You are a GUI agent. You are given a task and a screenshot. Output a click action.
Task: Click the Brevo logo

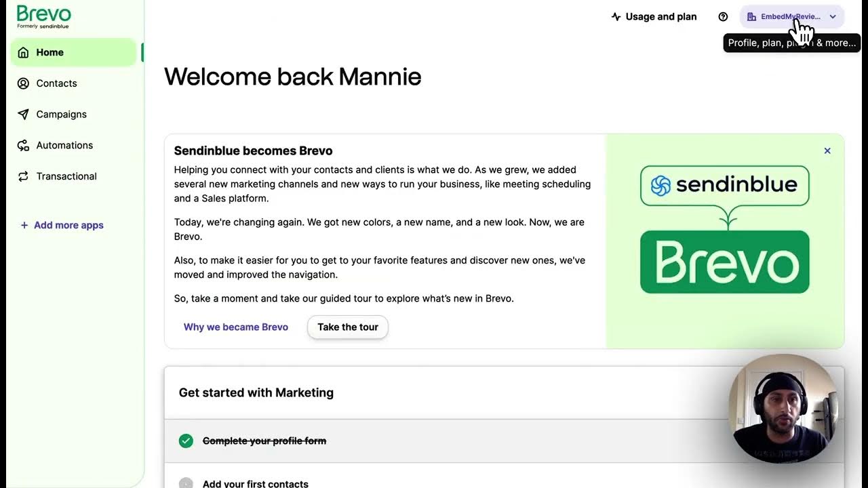click(43, 16)
